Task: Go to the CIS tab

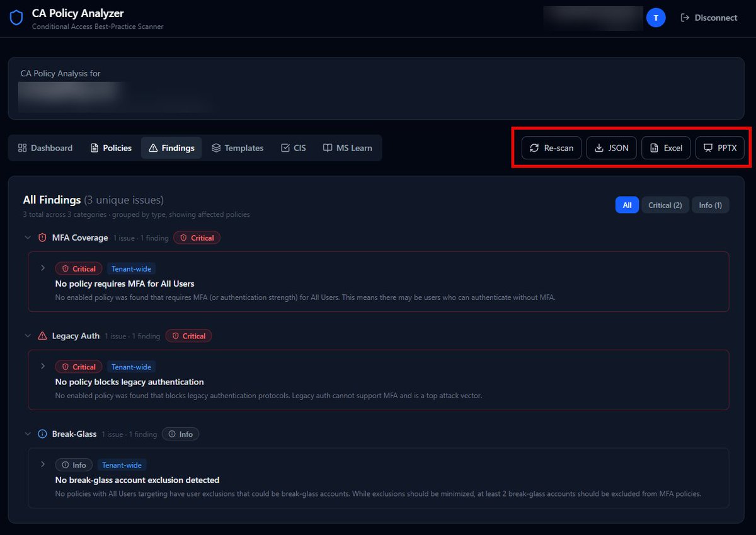Action: [x=293, y=148]
